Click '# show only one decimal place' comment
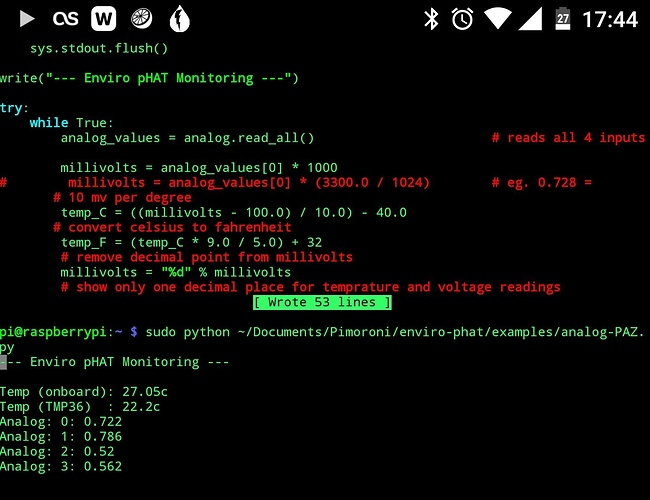Image resolution: width=650 pixels, height=500 pixels. 310,287
